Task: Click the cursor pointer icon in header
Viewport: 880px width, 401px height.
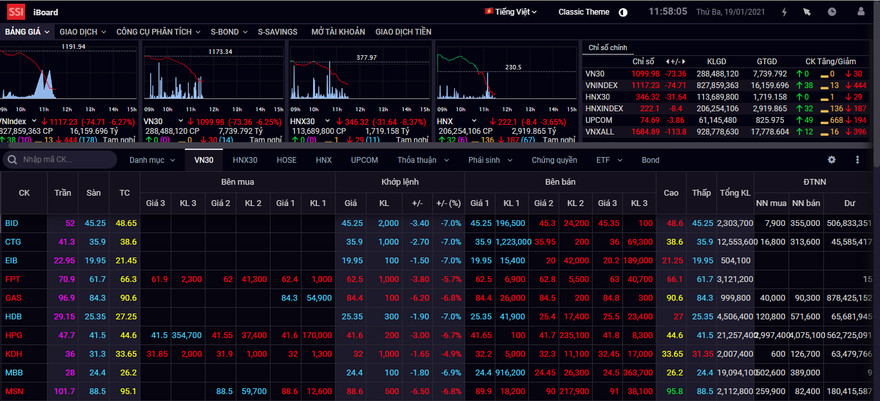Action: click(807, 12)
